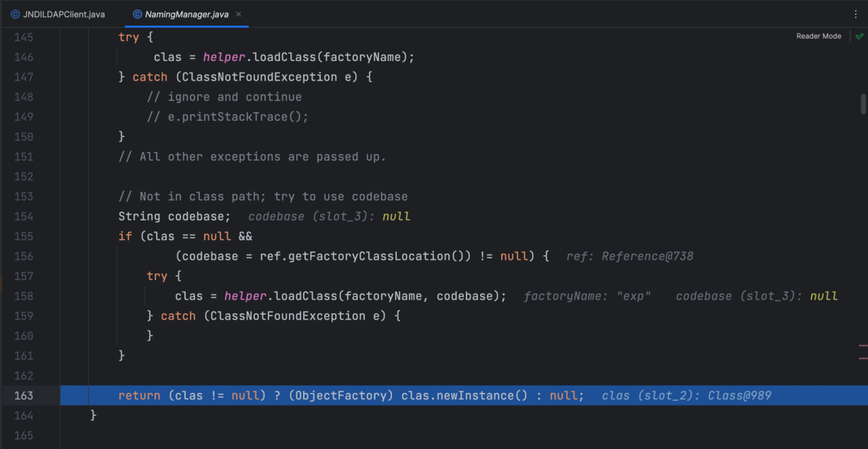This screenshot has height=449, width=868.
Task: Click line number 158 in gutter
Action: [x=24, y=296]
